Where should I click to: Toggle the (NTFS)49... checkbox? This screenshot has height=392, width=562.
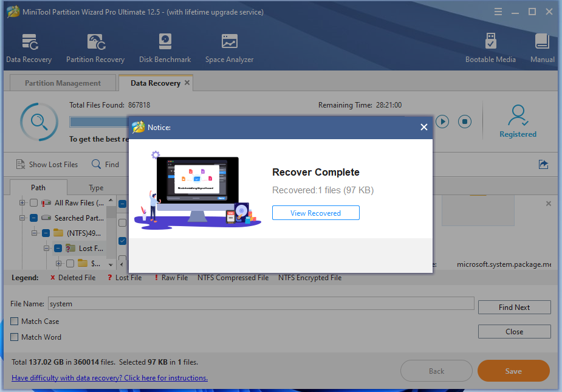[x=46, y=233]
